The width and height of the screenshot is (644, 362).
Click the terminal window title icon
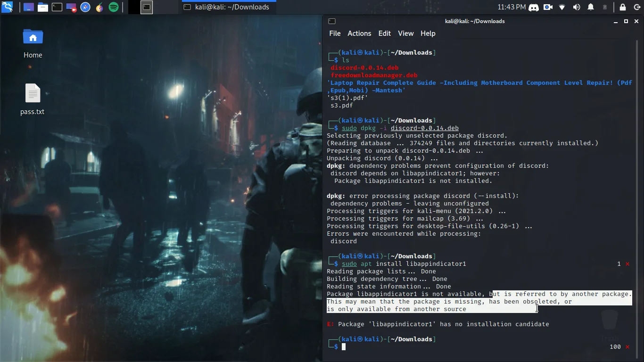(x=332, y=21)
